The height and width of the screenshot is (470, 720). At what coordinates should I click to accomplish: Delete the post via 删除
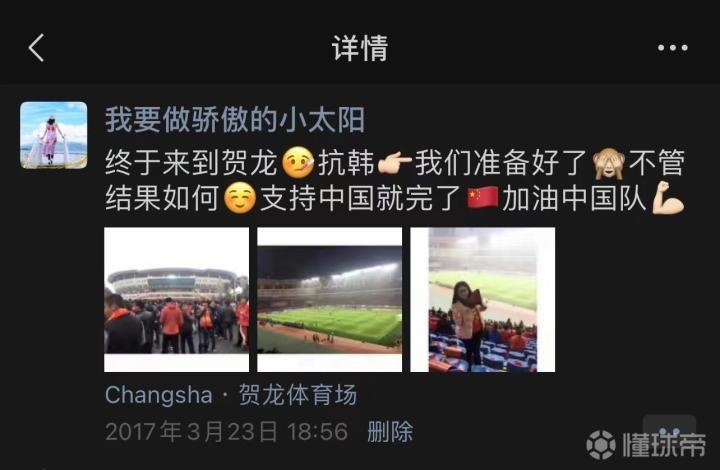coord(390,431)
